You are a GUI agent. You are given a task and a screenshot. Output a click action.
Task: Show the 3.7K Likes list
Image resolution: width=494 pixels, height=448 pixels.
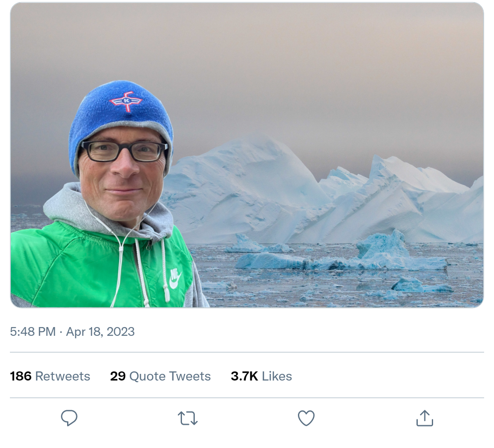click(261, 376)
